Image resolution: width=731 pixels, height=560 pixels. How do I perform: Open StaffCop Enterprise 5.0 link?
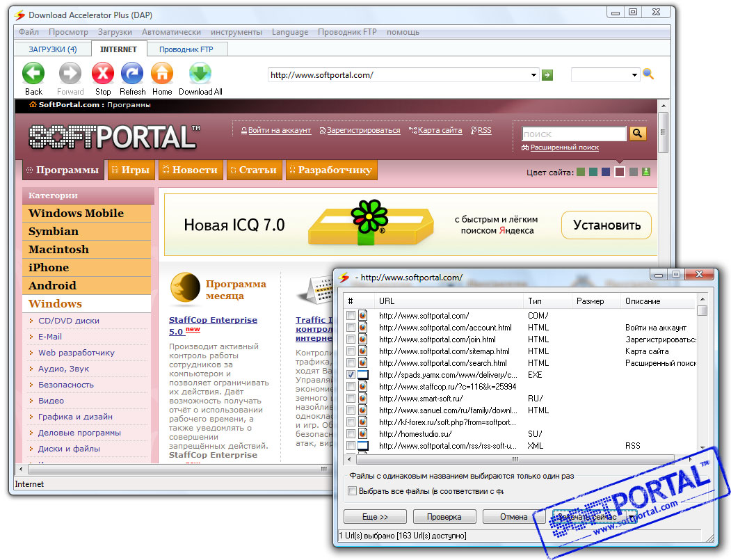213,326
